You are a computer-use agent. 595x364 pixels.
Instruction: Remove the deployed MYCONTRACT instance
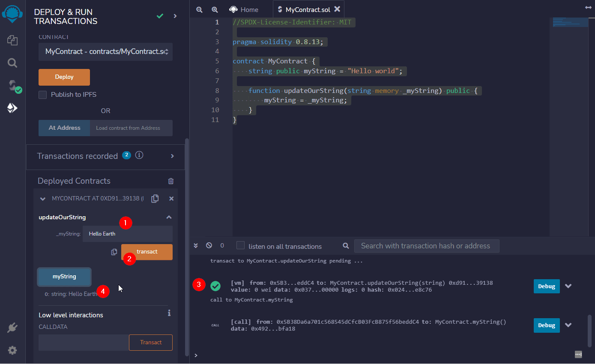point(171,199)
